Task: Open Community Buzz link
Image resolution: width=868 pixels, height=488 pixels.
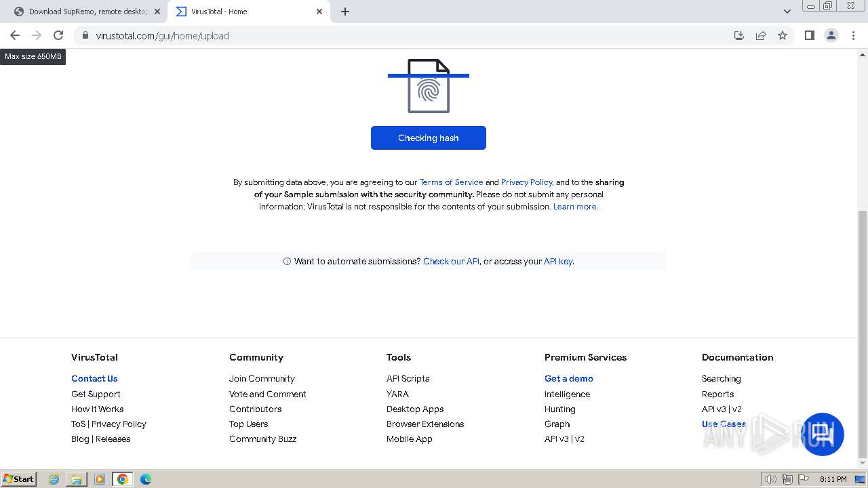Action: click(262, 439)
